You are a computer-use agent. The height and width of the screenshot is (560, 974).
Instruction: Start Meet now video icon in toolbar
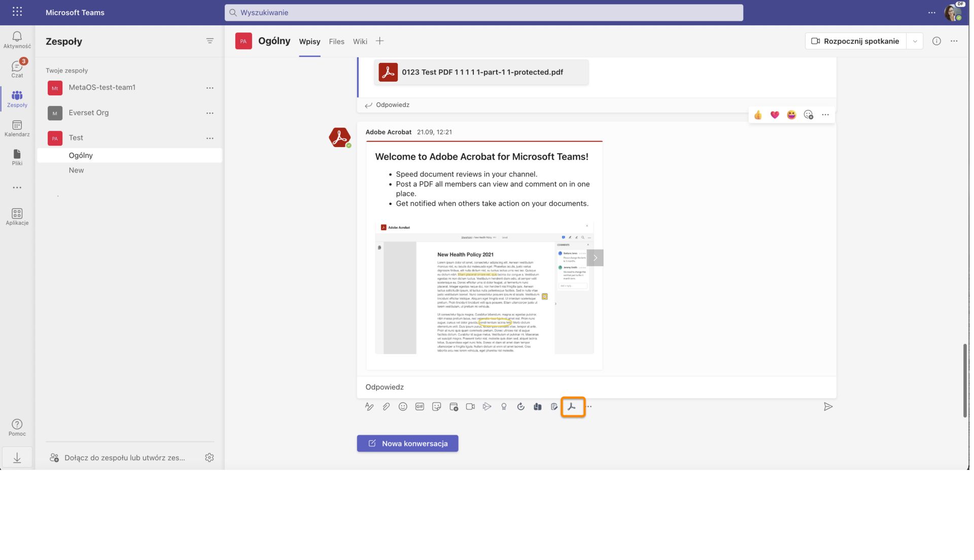(x=470, y=407)
